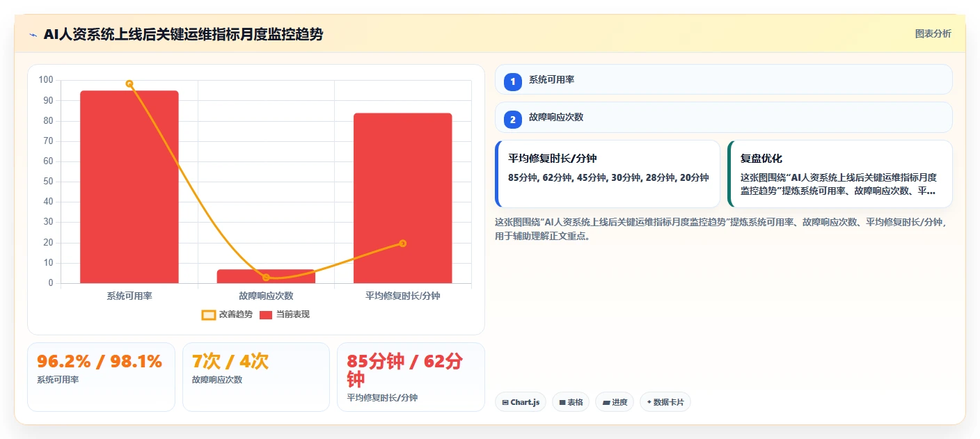Click the trend line point above 系统可用率
The width and height of the screenshot is (980, 439).
point(129,84)
